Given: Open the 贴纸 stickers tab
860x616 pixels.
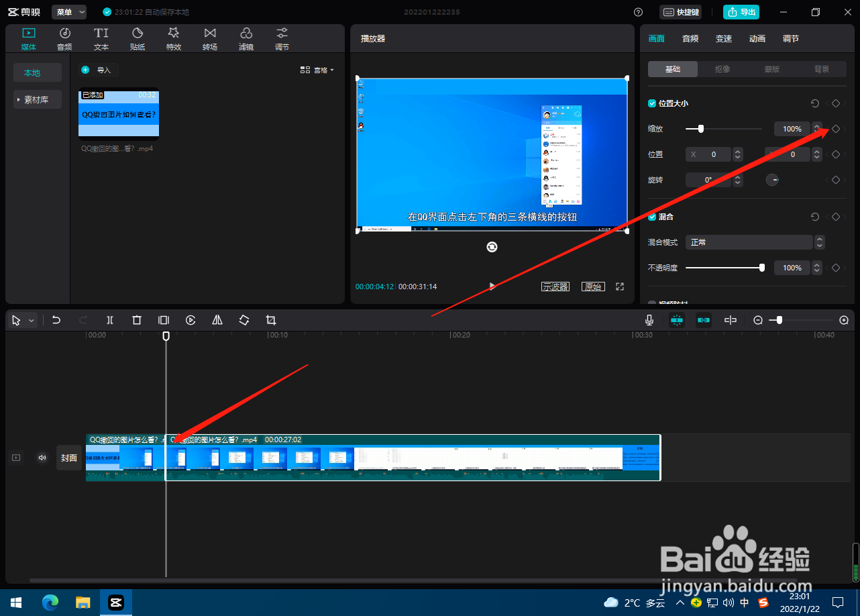Looking at the screenshot, I should pyautogui.click(x=138, y=38).
